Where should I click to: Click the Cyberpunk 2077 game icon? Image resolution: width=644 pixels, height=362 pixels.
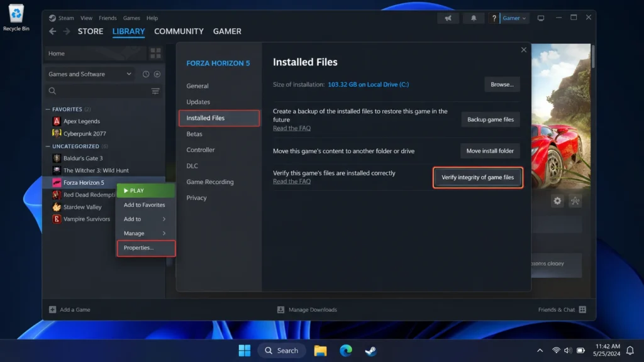(x=57, y=133)
